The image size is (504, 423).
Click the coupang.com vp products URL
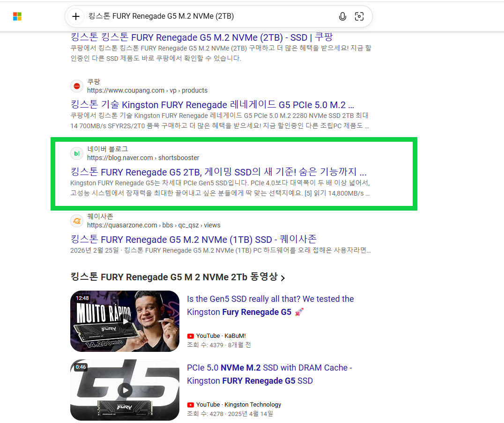tap(147, 91)
